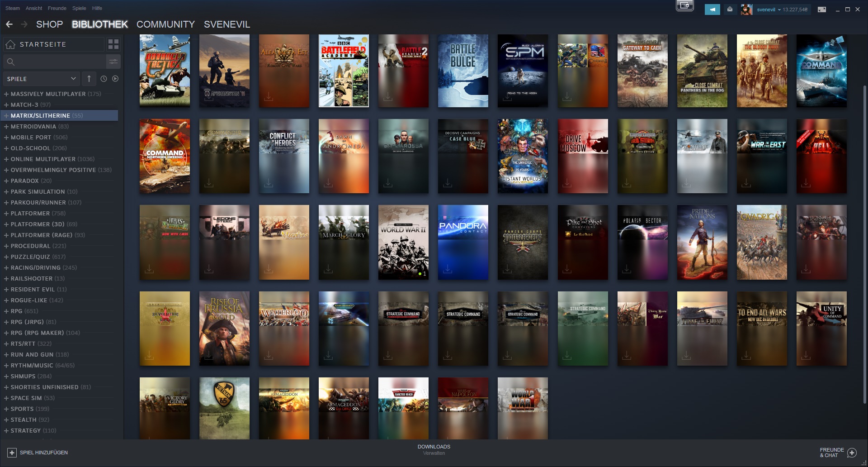
Task: Switch to the COMMUNITY tab
Action: click(165, 24)
